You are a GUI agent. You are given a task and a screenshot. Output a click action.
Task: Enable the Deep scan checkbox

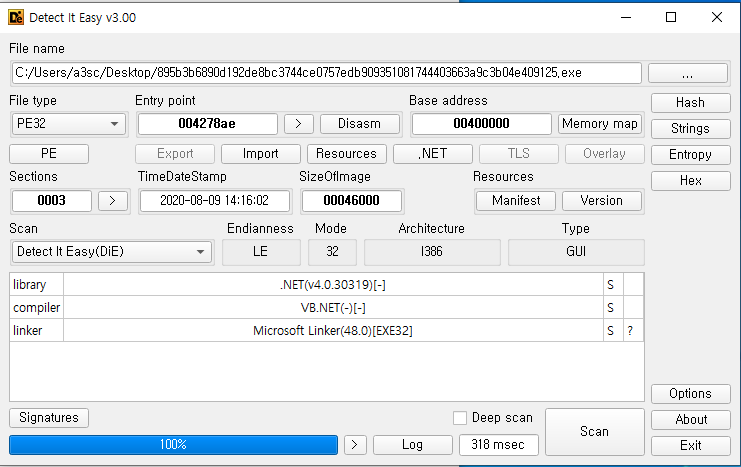coord(460,418)
